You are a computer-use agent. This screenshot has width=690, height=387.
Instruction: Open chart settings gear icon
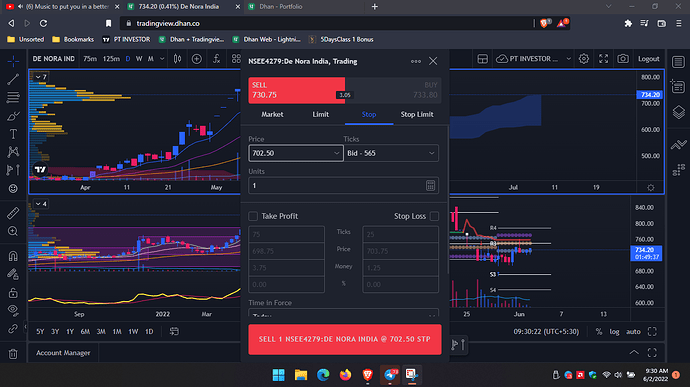coord(584,59)
